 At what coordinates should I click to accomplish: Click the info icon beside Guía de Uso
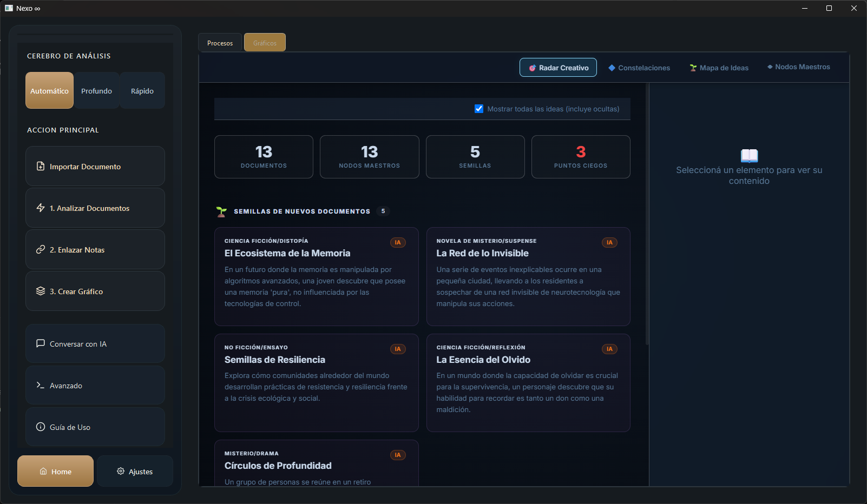coord(41,427)
